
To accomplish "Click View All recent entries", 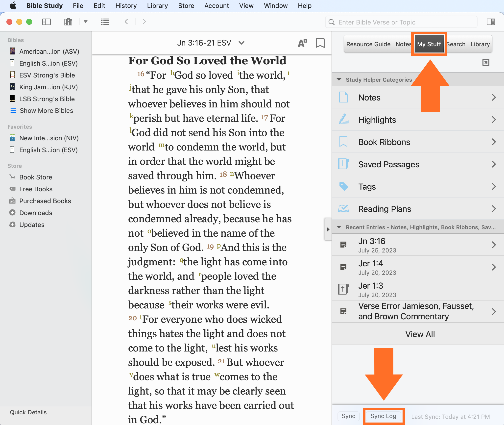I will [420, 334].
